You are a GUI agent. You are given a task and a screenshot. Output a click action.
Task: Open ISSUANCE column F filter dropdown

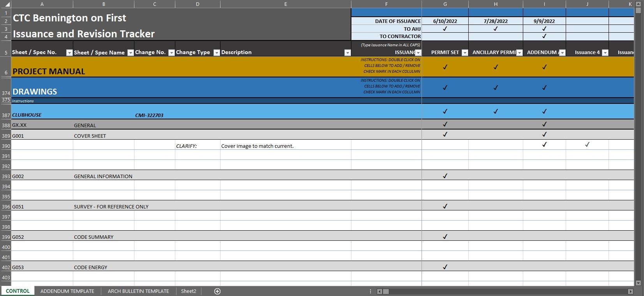click(x=418, y=53)
